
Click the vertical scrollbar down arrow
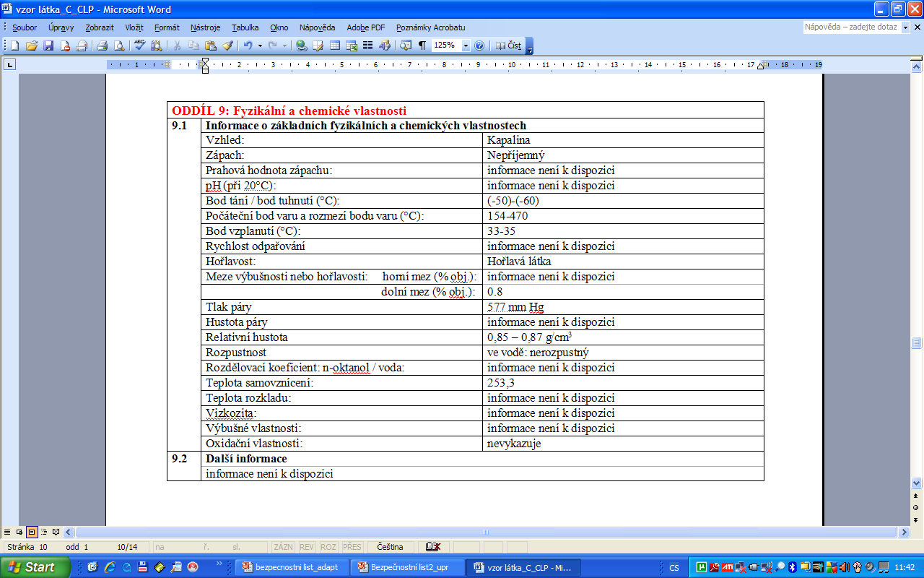tap(917, 483)
